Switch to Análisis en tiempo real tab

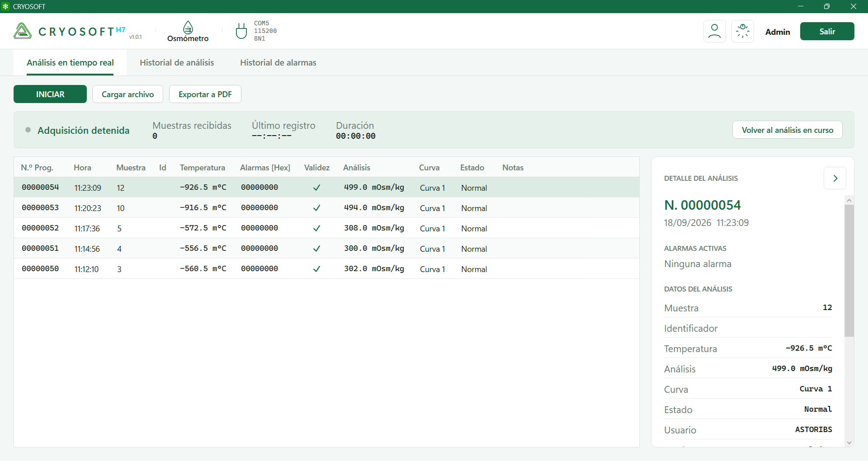click(70, 63)
